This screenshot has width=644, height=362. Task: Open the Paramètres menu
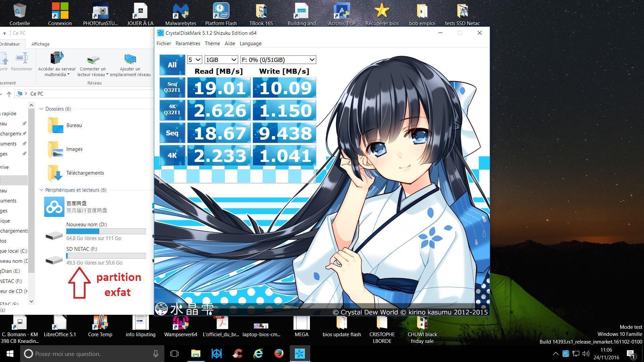point(187,44)
